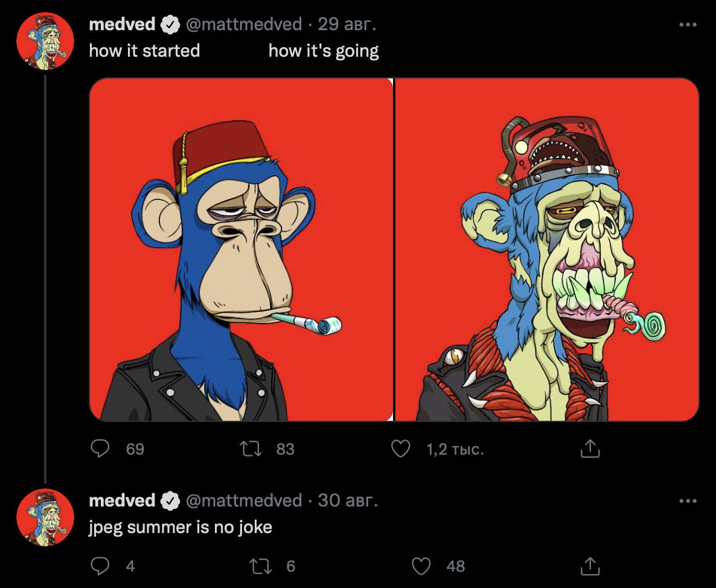Share the first tweet via share icon
The width and height of the screenshot is (716, 588).
(x=589, y=449)
